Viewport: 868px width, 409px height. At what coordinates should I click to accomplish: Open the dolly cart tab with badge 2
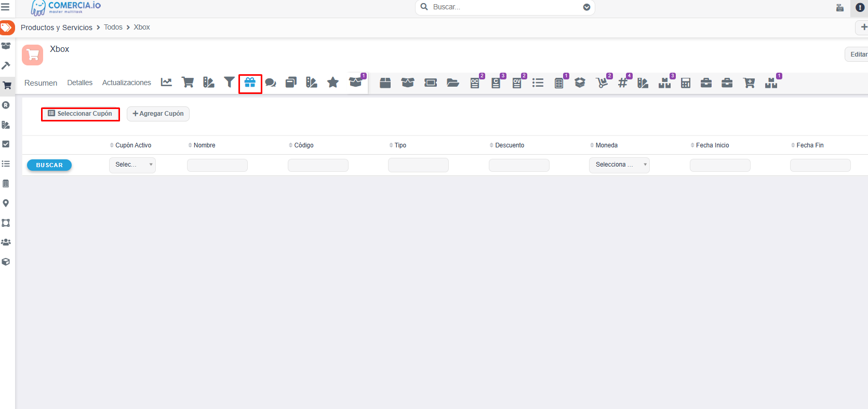pyautogui.click(x=602, y=83)
